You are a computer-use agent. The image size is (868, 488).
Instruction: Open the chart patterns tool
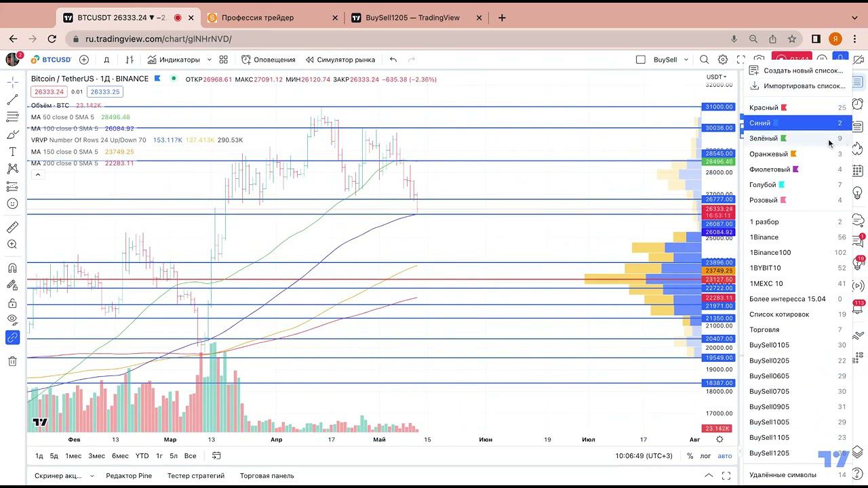tap(12, 169)
